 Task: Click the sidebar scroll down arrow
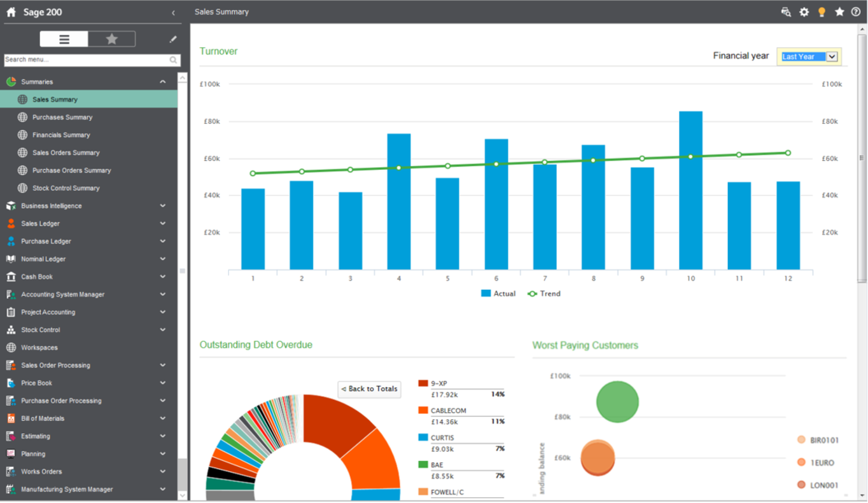coord(183,495)
